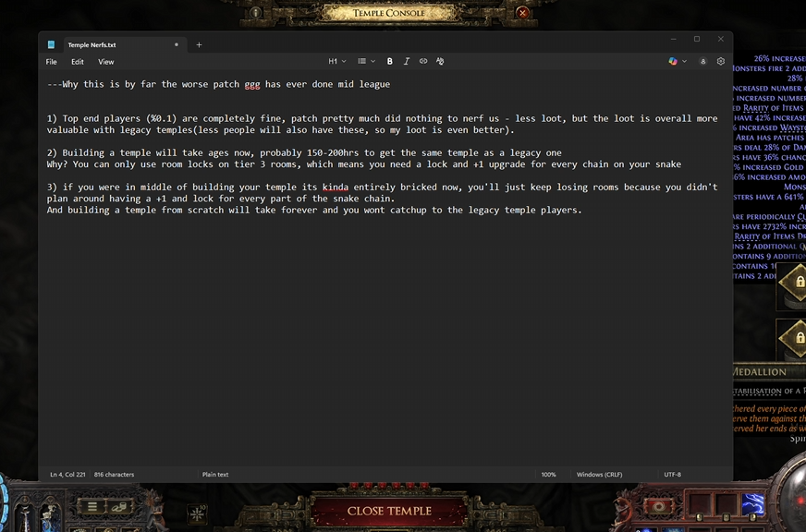Toggle bold formatting
806x532 pixels.
390,61
